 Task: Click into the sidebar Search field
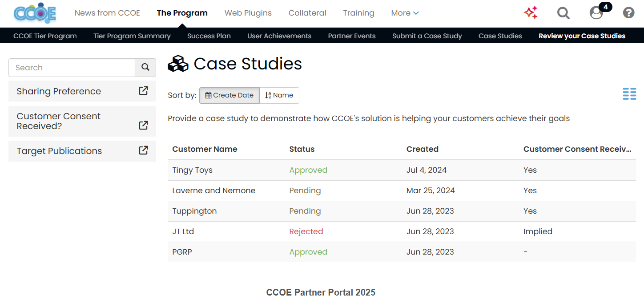[x=72, y=68]
